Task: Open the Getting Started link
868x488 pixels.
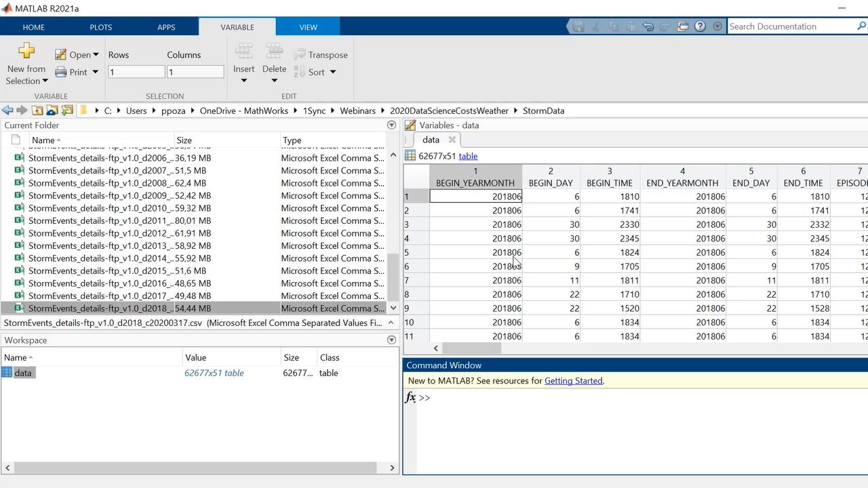Action: point(573,381)
